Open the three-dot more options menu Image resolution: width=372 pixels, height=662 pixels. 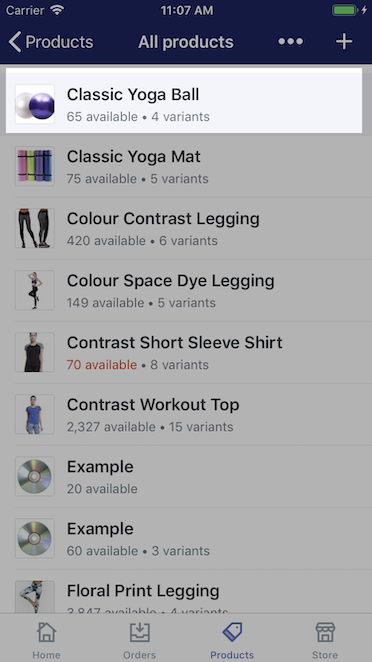pyautogui.click(x=291, y=41)
